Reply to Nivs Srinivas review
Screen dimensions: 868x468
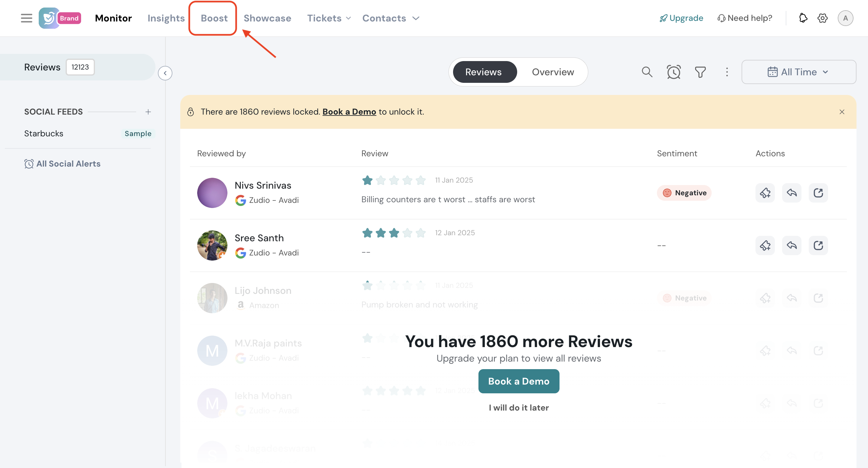pyautogui.click(x=791, y=193)
